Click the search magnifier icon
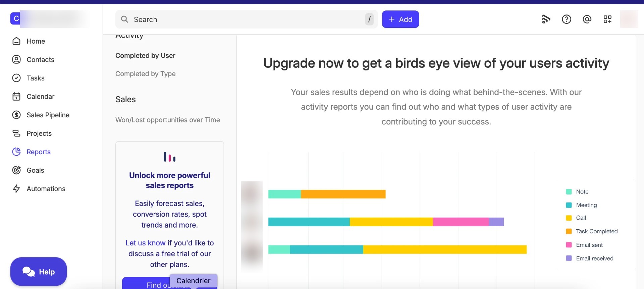 tap(124, 19)
